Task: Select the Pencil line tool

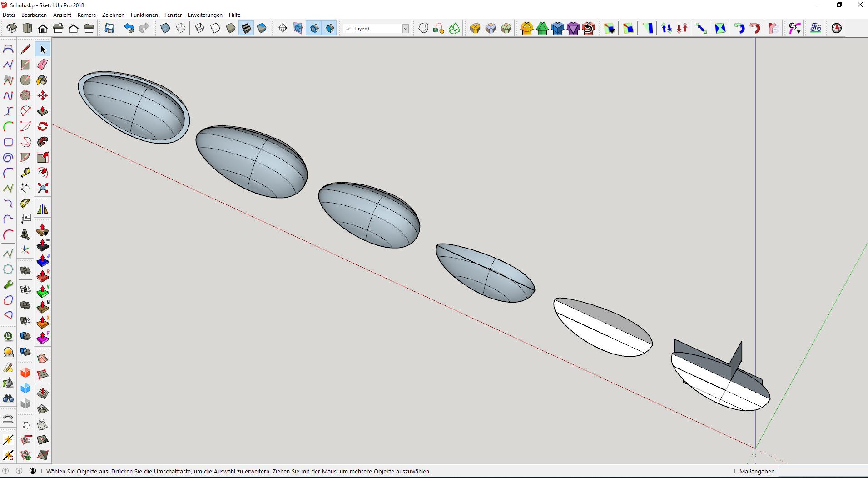Action: (25, 49)
